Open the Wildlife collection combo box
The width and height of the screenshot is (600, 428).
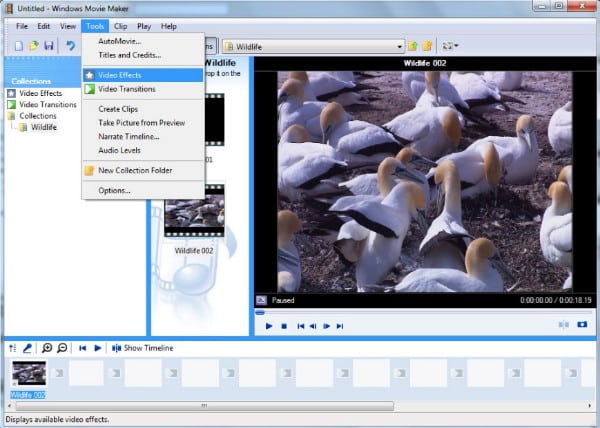coord(313,47)
